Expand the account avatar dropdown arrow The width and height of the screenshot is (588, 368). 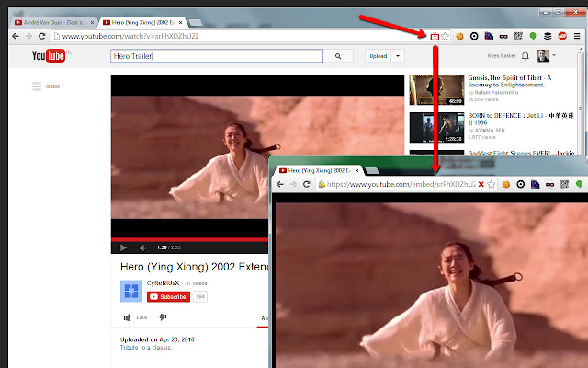pos(554,55)
